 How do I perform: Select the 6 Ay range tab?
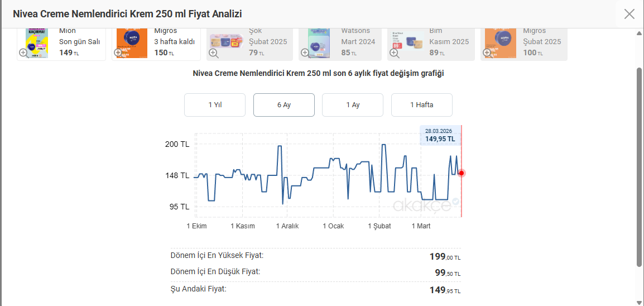[284, 105]
